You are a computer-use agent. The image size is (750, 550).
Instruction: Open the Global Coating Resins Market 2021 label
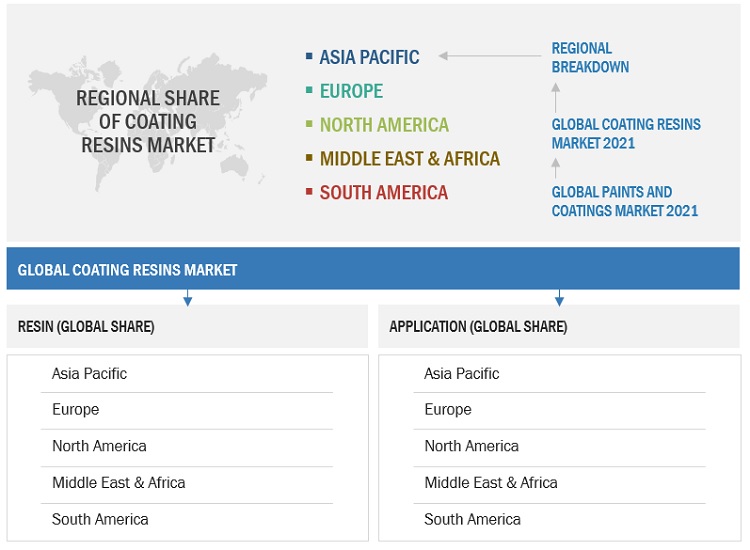(x=626, y=134)
